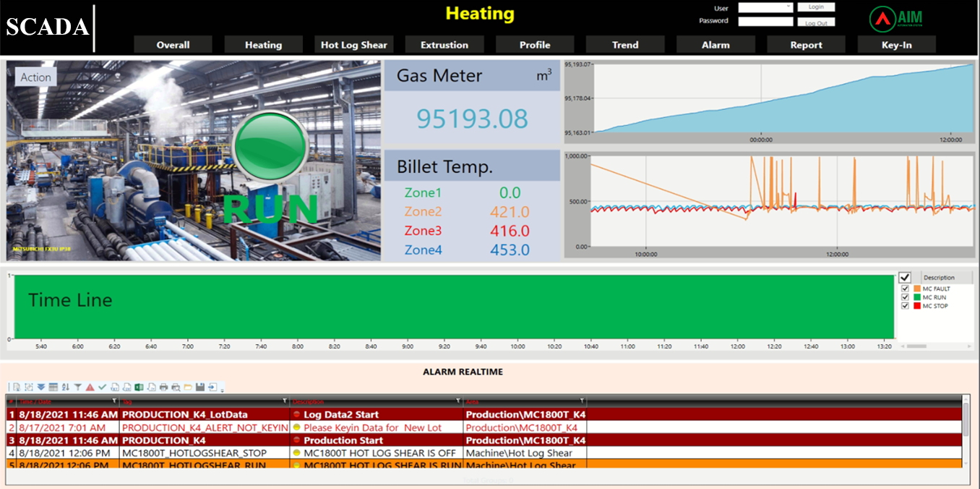Screen dimensions: 980x489
Task: Open the Area column filter dropdown
Action: coord(583,401)
